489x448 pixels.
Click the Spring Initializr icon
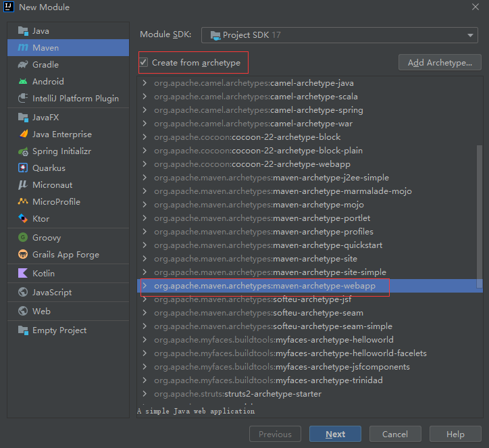click(x=23, y=151)
